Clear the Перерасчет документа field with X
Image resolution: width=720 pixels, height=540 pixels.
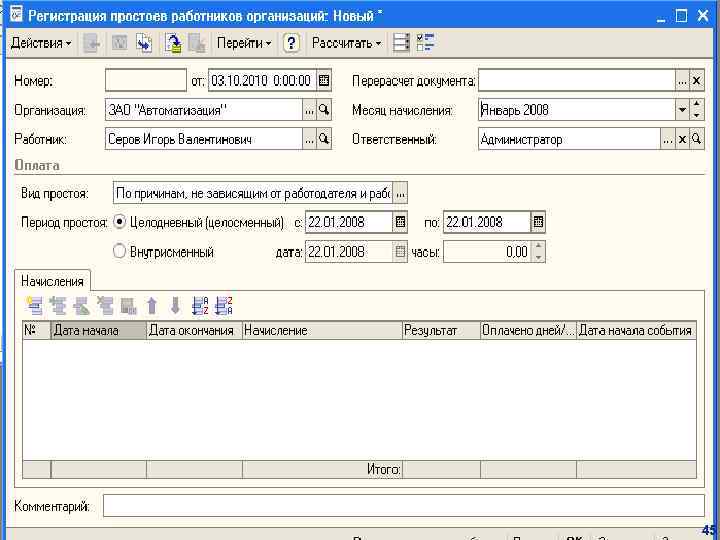[697, 81]
